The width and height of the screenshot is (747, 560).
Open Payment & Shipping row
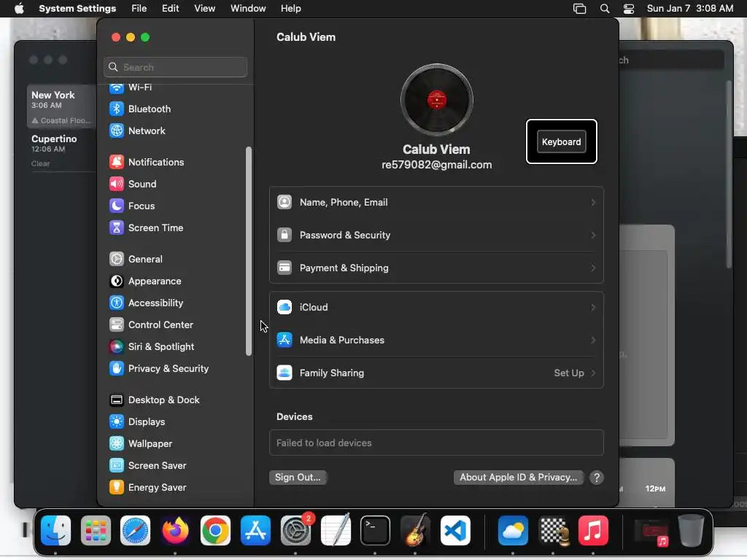coord(436,268)
